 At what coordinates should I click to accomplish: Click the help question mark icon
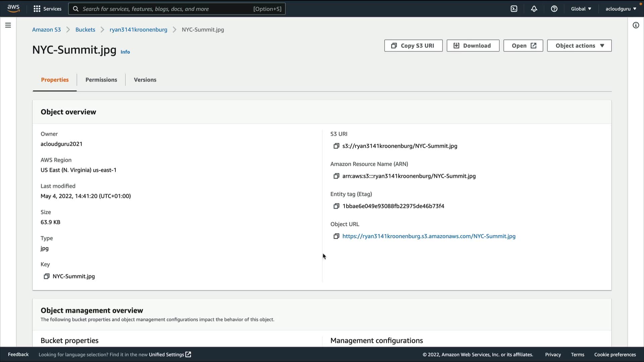click(554, 9)
